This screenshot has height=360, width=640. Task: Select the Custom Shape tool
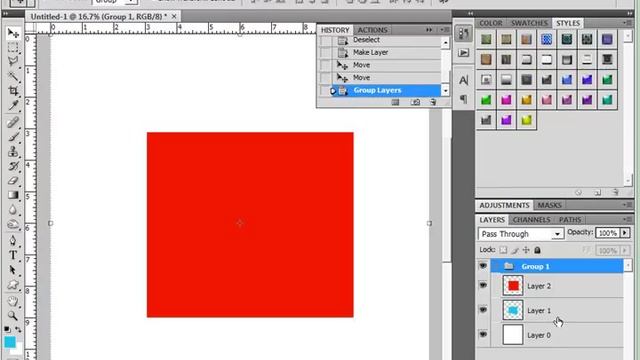[13, 284]
